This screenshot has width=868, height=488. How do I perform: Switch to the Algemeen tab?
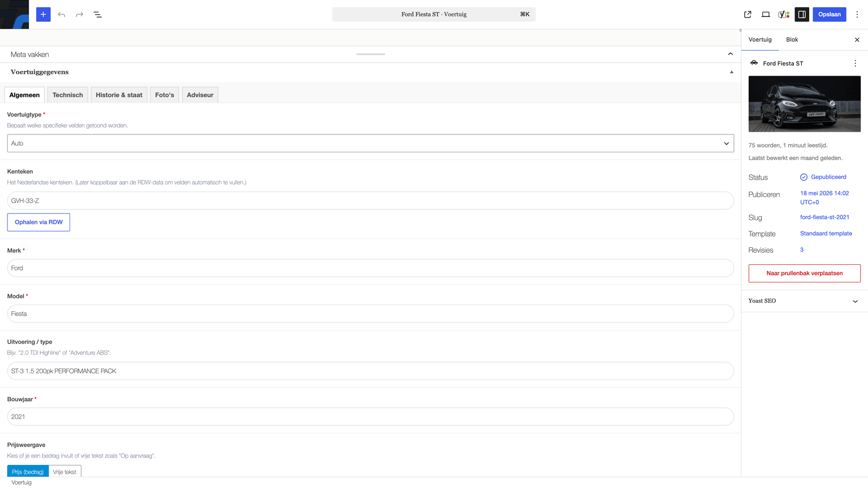pyautogui.click(x=24, y=95)
